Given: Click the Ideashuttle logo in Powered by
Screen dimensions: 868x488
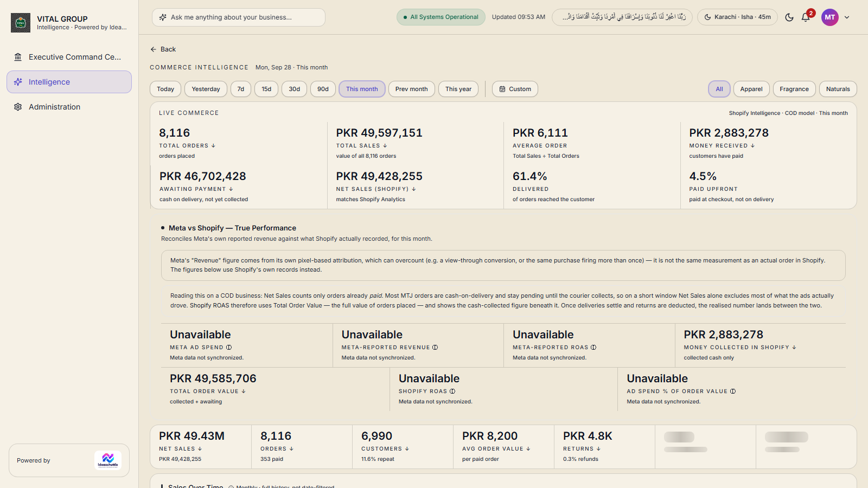Looking at the screenshot, I should tap(108, 460).
